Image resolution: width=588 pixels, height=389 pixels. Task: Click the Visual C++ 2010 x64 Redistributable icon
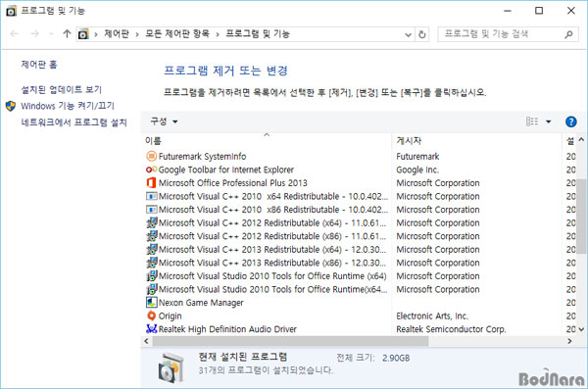(151, 196)
